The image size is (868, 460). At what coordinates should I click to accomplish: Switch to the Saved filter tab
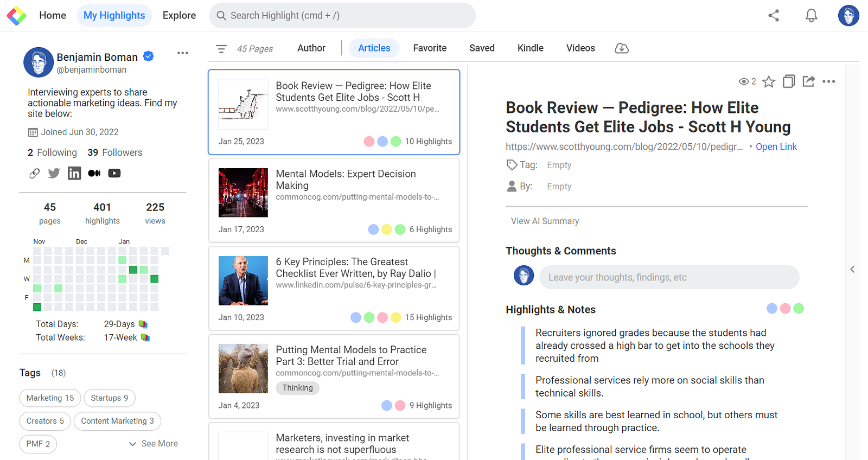click(482, 48)
